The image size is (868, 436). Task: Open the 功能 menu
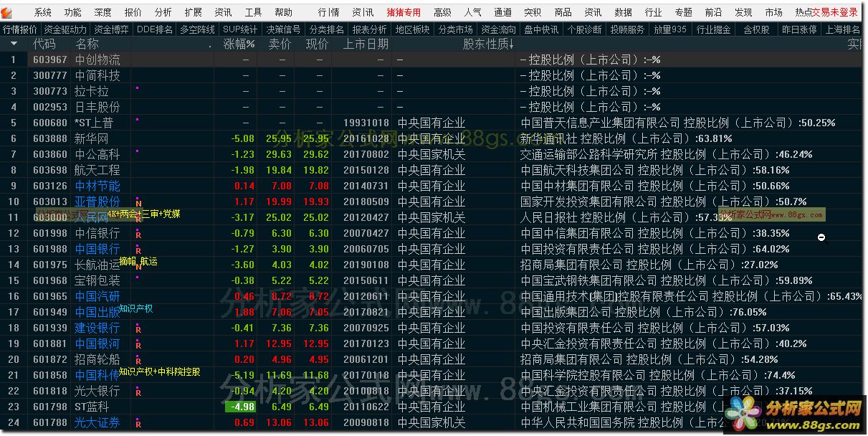tap(73, 12)
